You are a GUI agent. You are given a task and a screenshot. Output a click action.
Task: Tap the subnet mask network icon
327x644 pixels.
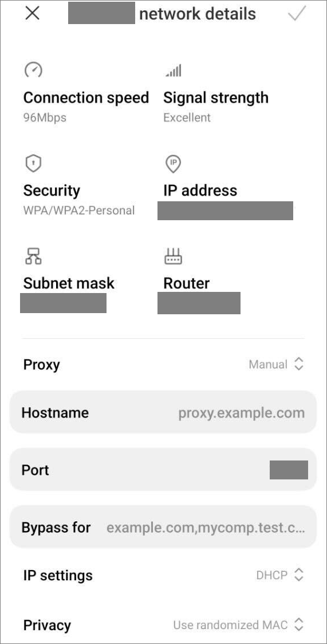pos(33,256)
